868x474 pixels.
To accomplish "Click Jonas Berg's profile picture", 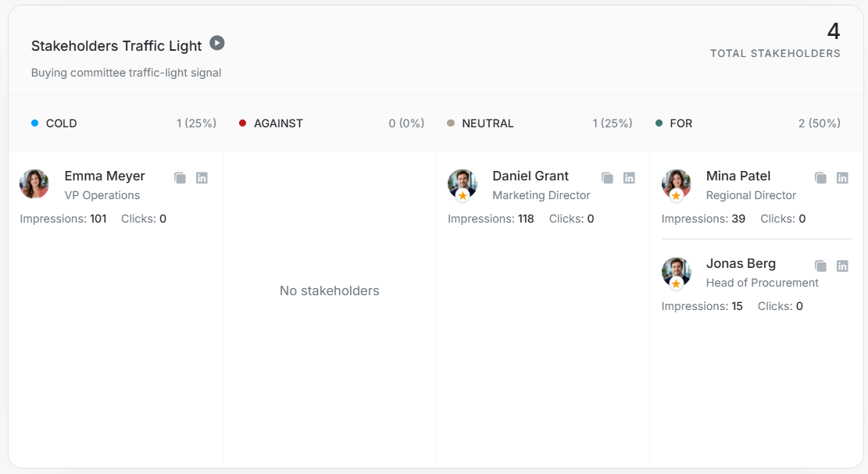I will 676,273.
